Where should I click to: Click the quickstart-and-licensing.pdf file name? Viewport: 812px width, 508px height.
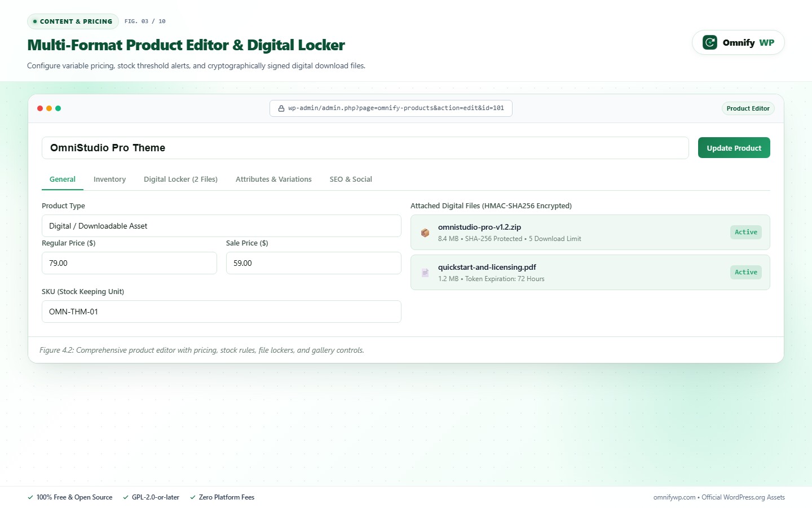click(x=487, y=267)
